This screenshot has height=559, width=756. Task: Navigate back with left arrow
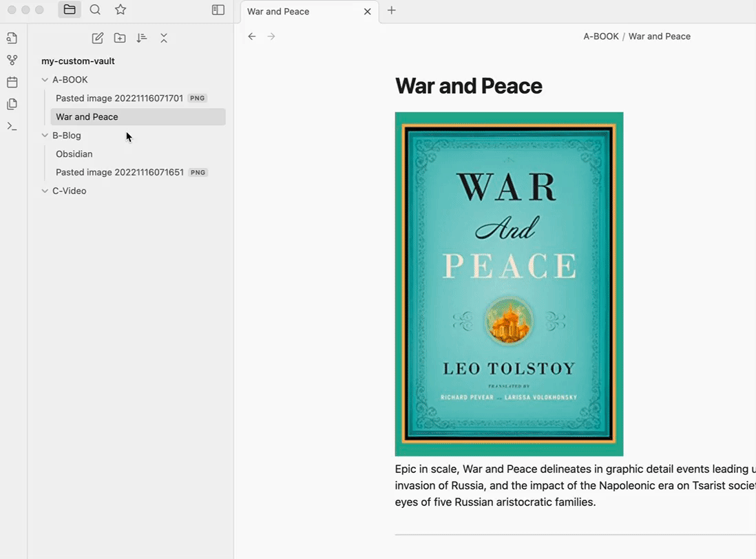tap(252, 36)
